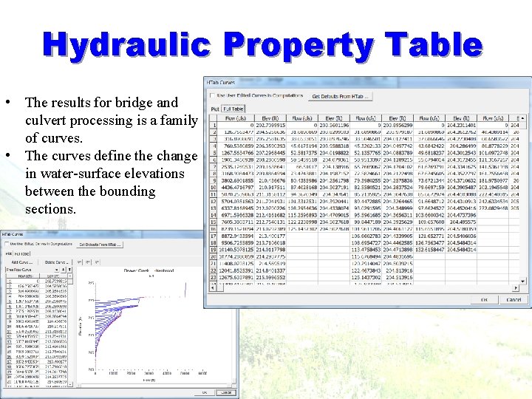Click cell 202.7099915 in Full Table
The height and width of the screenshot is (399, 532).
270,125
